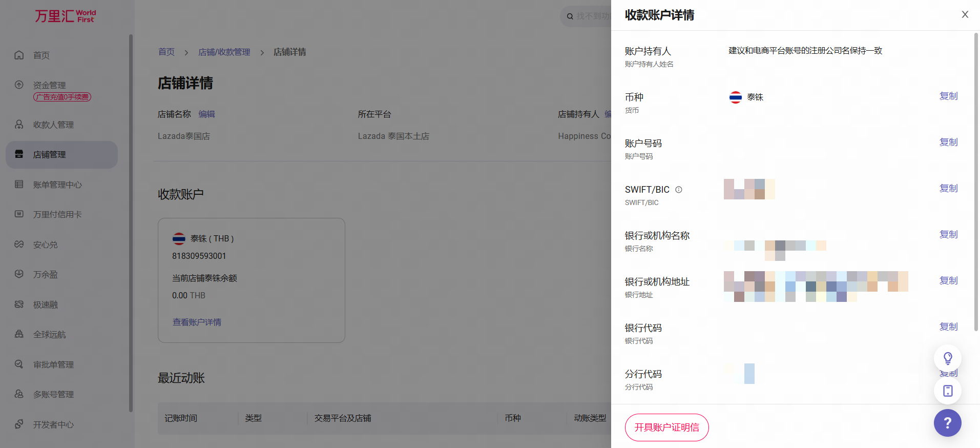Click the Thai flag currency icon in the panel
980x448 pixels.
[735, 97]
